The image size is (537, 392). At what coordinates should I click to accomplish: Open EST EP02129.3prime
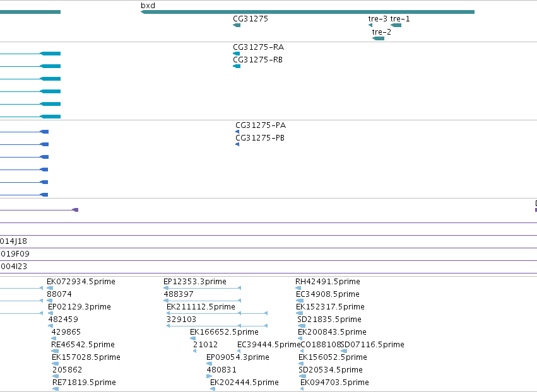(x=80, y=307)
